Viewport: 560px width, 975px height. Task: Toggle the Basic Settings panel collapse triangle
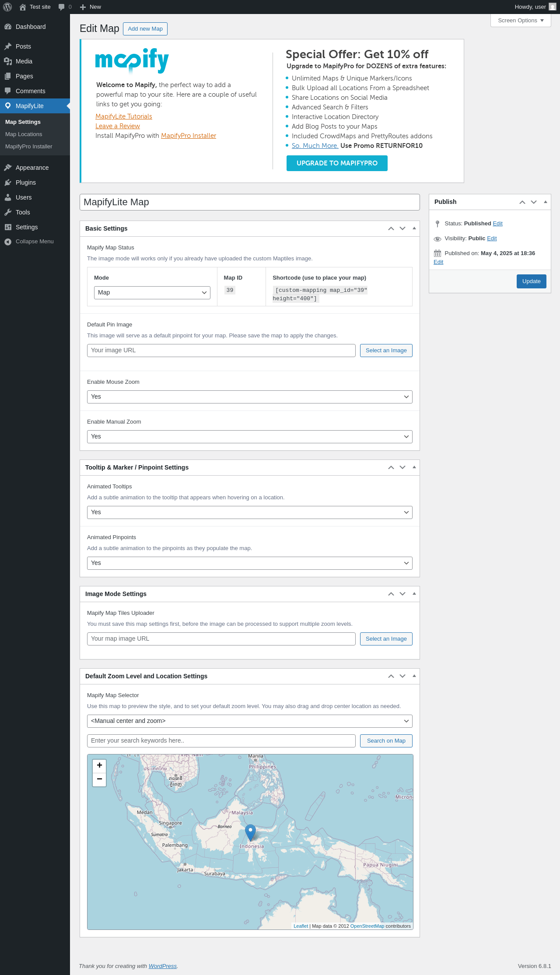pos(414,228)
